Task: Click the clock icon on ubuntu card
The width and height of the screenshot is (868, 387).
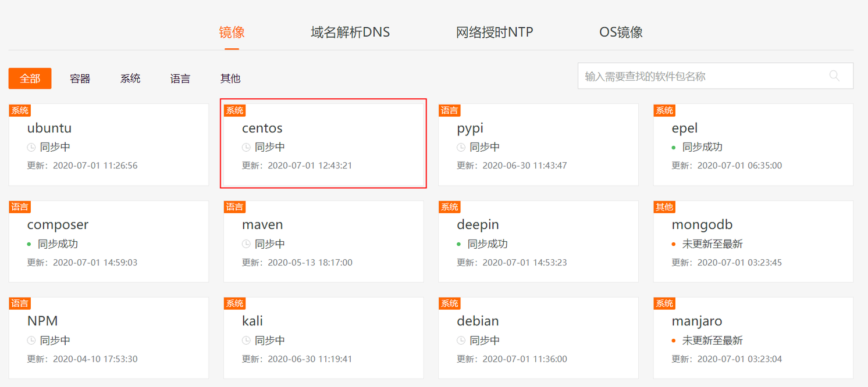Action: click(x=31, y=148)
